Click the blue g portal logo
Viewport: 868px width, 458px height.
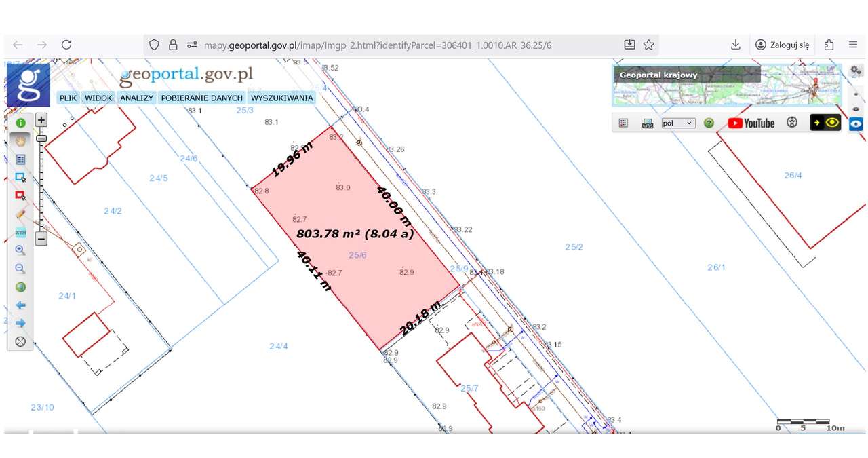coord(28,85)
